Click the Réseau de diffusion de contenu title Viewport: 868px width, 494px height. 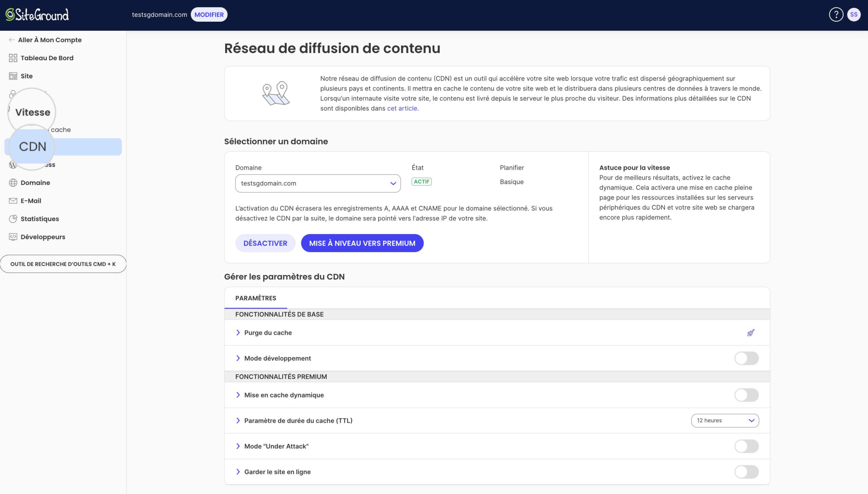click(332, 48)
